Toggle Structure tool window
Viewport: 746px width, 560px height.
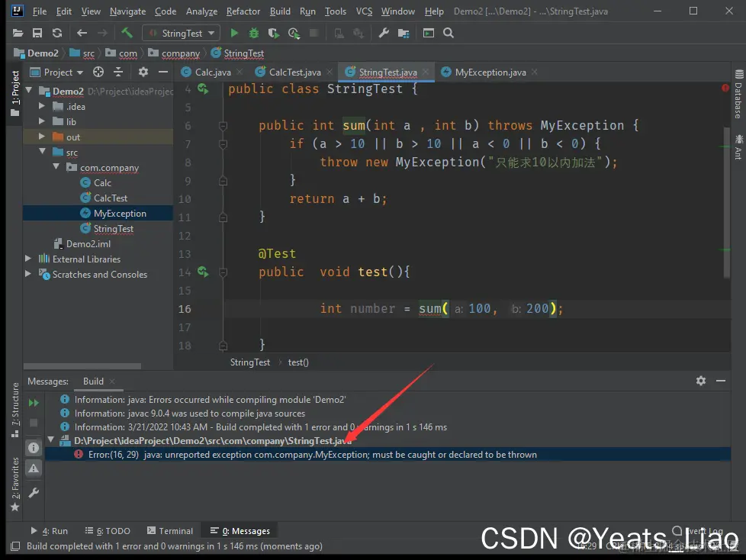pos(15,410)
